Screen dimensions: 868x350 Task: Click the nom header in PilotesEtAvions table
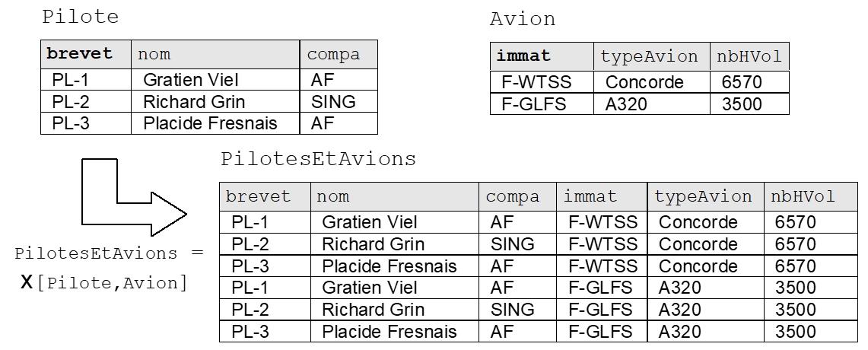pos(333,196)
